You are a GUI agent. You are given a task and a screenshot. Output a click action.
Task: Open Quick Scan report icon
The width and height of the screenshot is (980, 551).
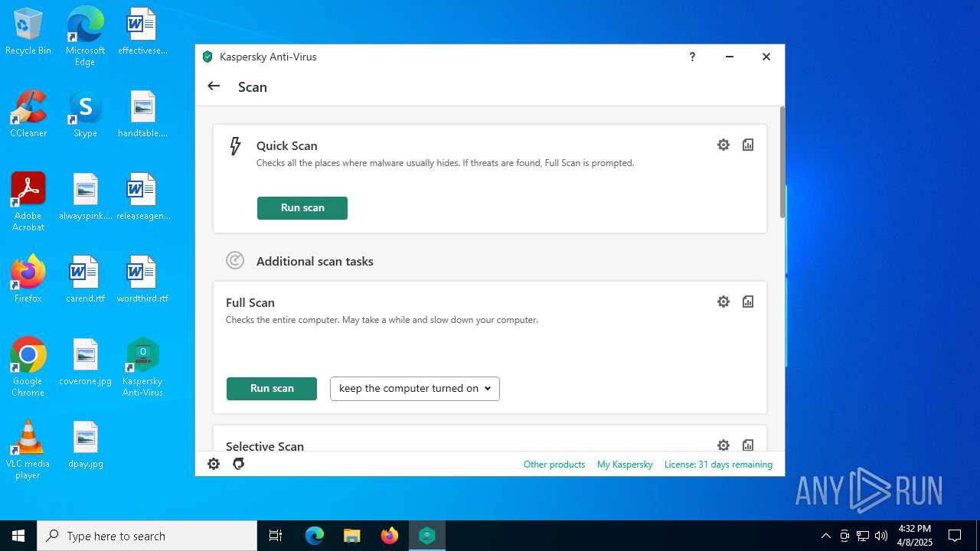(x=748, y=145)
